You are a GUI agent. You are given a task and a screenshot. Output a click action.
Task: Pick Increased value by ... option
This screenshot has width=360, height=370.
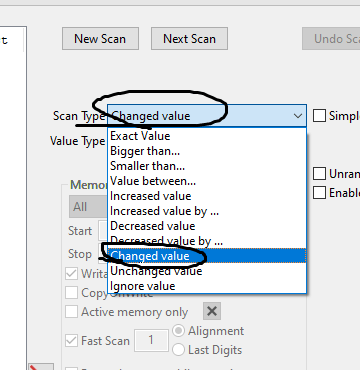pos(207,211)
